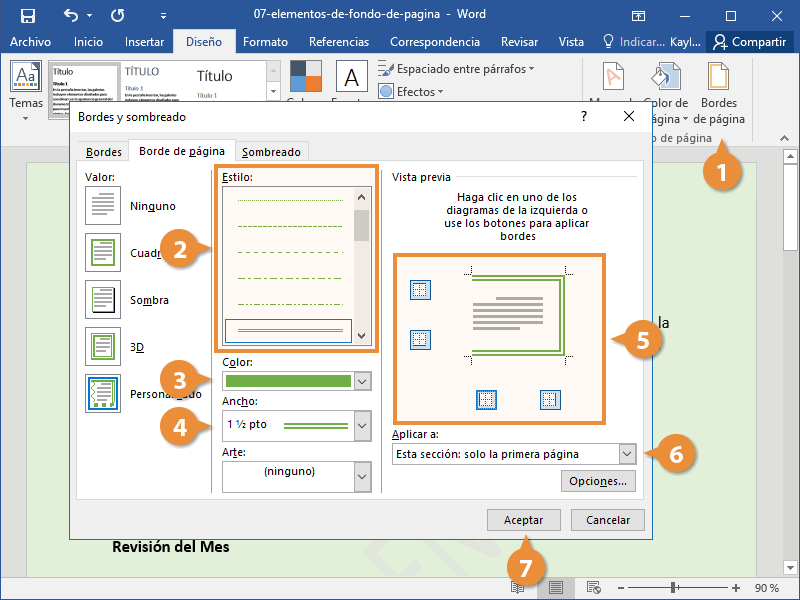Image resolution: width=800 pixels, height=600 pixels.
Task: Open the Ancho width dropdown
Action: tap(362, 426)
